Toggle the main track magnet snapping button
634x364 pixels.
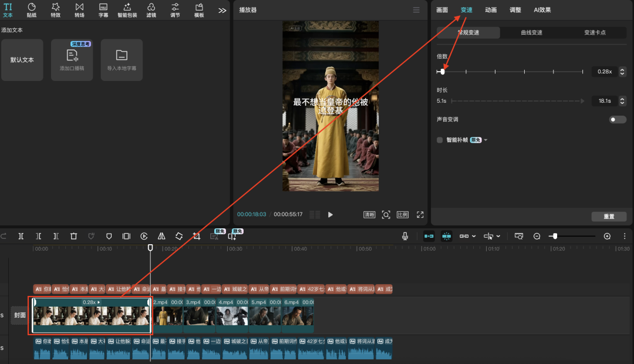click(x=429, y=236)
